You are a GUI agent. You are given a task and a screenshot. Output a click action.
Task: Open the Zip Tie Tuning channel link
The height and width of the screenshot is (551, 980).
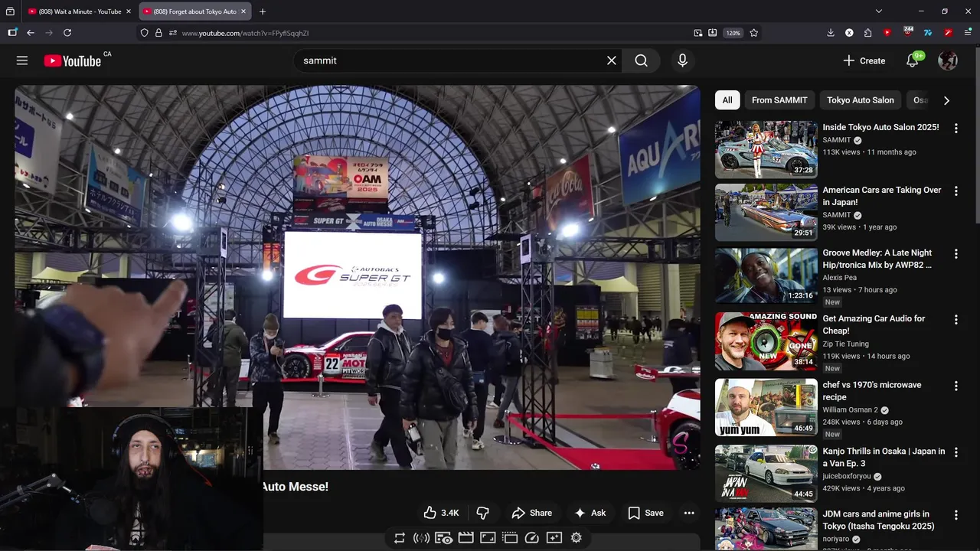(x=845, y=344)
